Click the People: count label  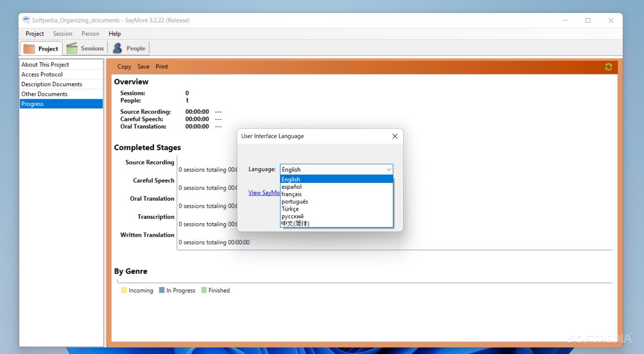(x=131, y=100)
